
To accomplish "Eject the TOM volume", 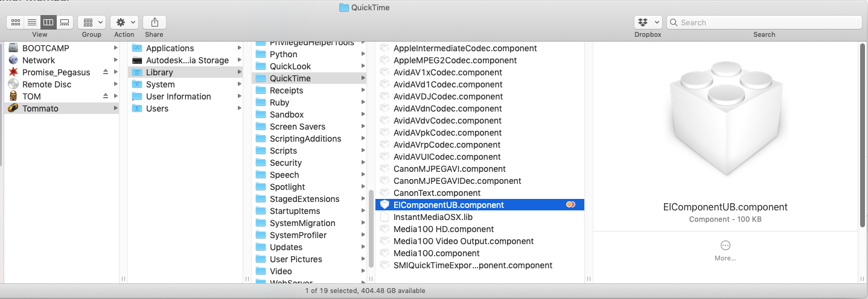I will pyautogui.click(x=106, y=96).
